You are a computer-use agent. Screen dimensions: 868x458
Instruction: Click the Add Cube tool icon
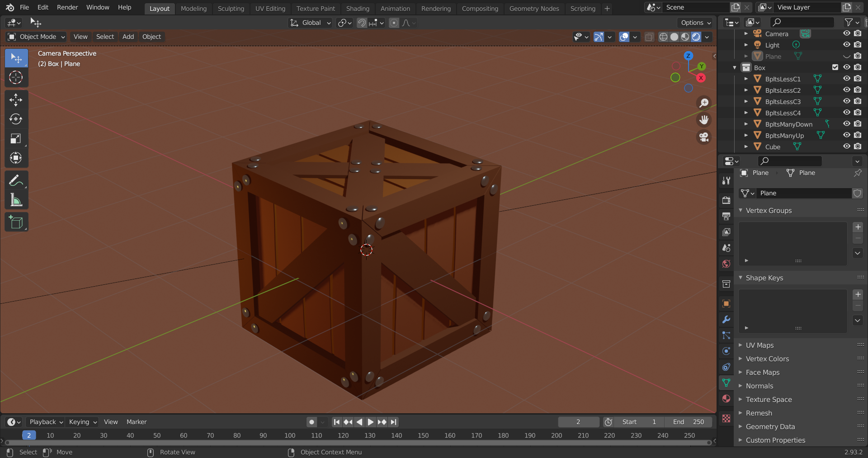tap(16, 222)
